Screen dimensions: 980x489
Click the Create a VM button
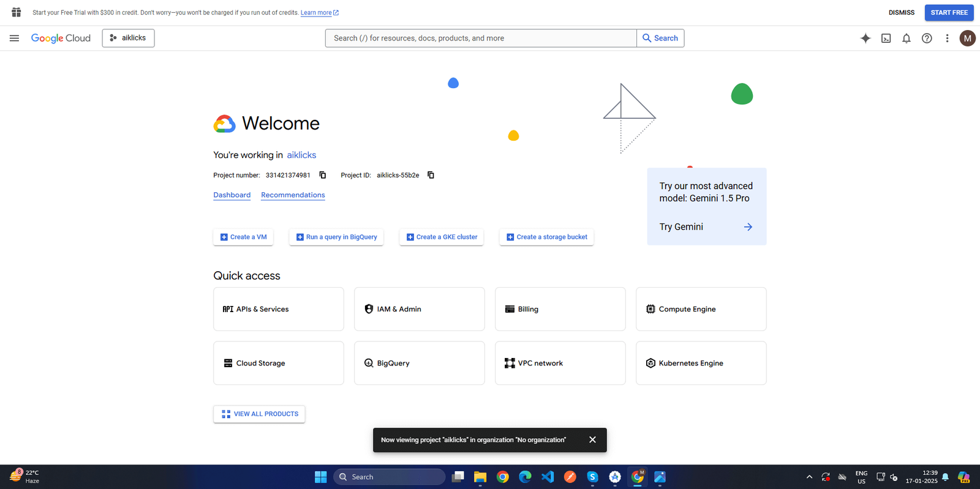coord(243,237)
